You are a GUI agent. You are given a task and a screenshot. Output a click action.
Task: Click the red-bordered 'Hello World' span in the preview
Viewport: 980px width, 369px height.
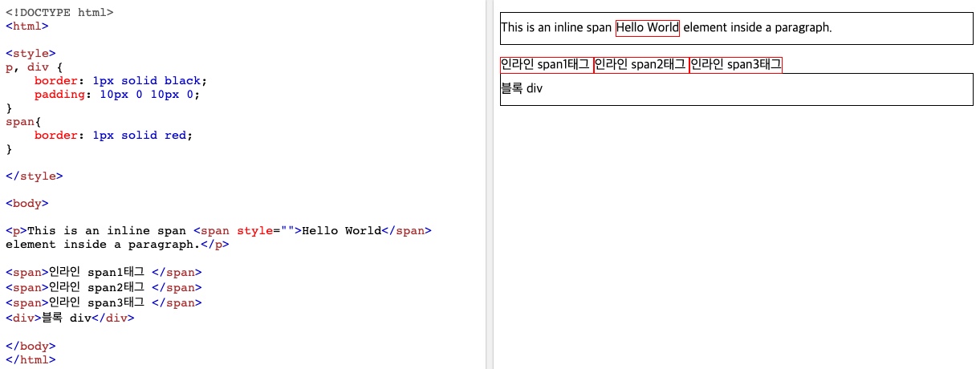(648, 27)
